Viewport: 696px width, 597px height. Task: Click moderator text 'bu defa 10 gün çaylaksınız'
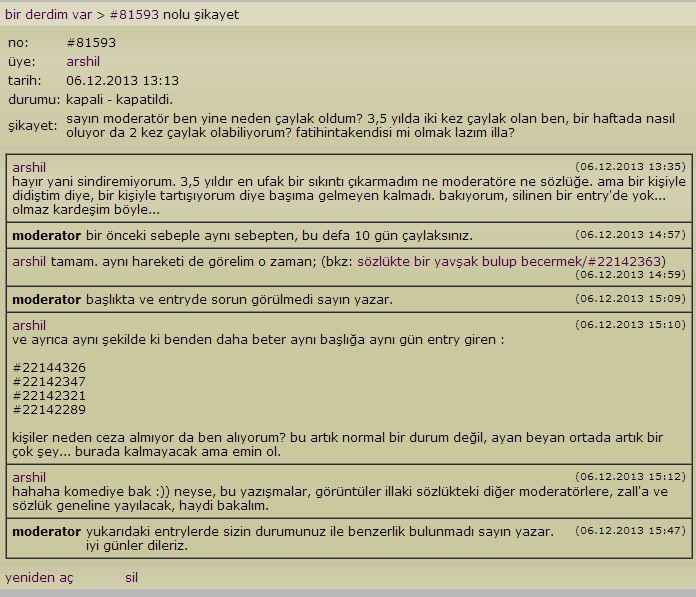387,235
